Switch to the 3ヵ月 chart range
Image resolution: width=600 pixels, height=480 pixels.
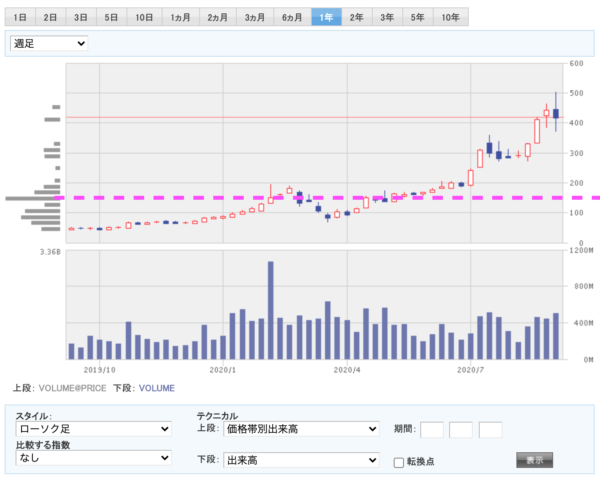pos(255,17)
